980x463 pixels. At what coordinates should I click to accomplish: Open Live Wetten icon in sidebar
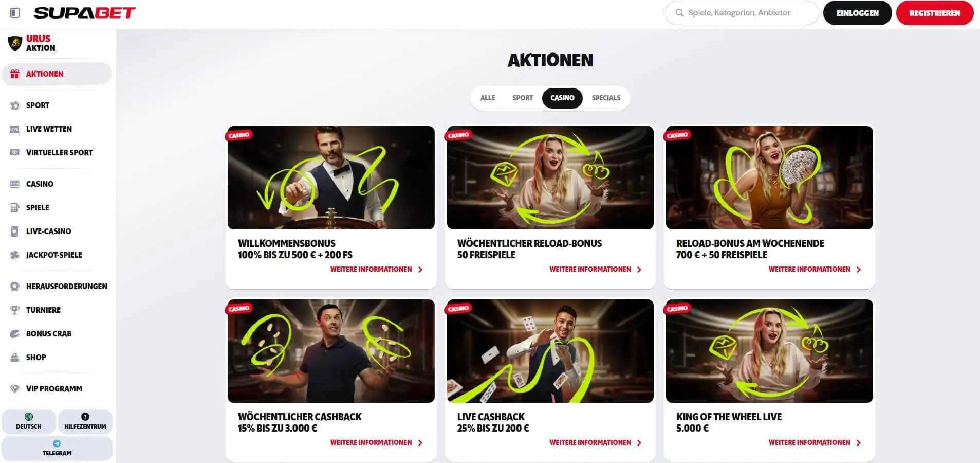(15, 129)
